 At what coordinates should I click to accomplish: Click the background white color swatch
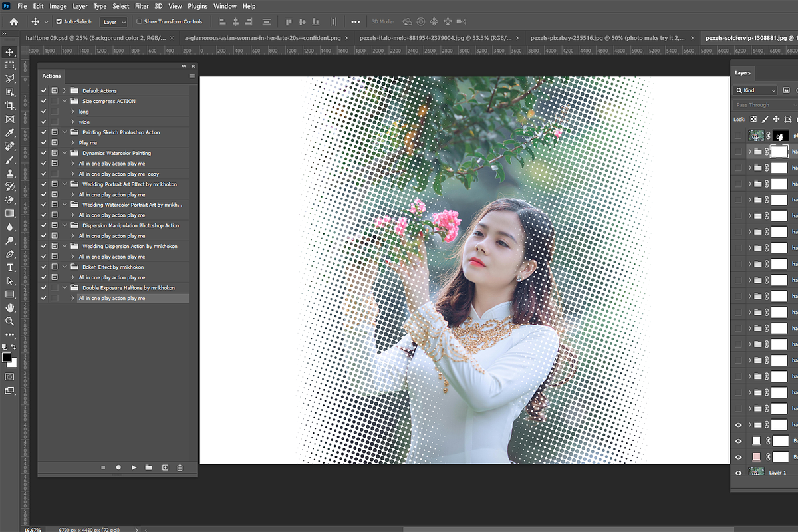pos(13,364)
